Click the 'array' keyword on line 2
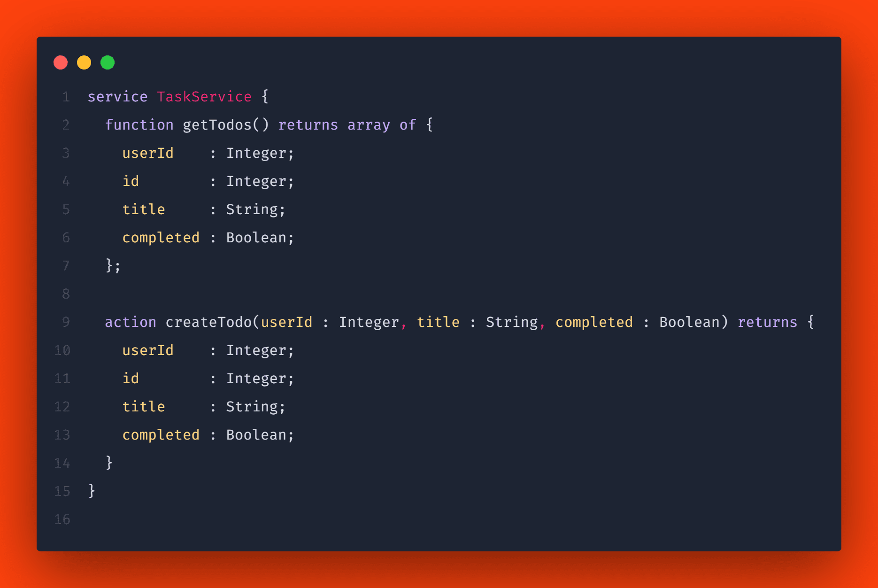The height and width of the screenshot is (588, 878). 369,125
